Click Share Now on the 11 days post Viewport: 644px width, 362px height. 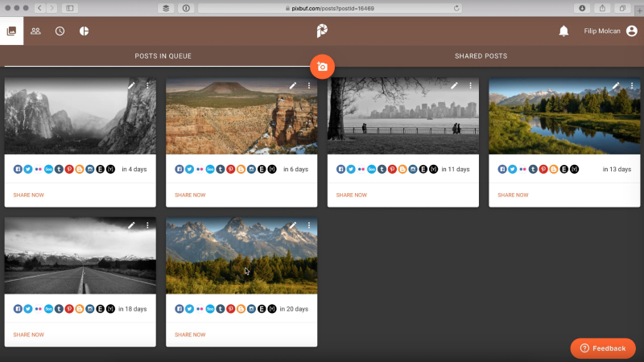(x=351, y=195)
